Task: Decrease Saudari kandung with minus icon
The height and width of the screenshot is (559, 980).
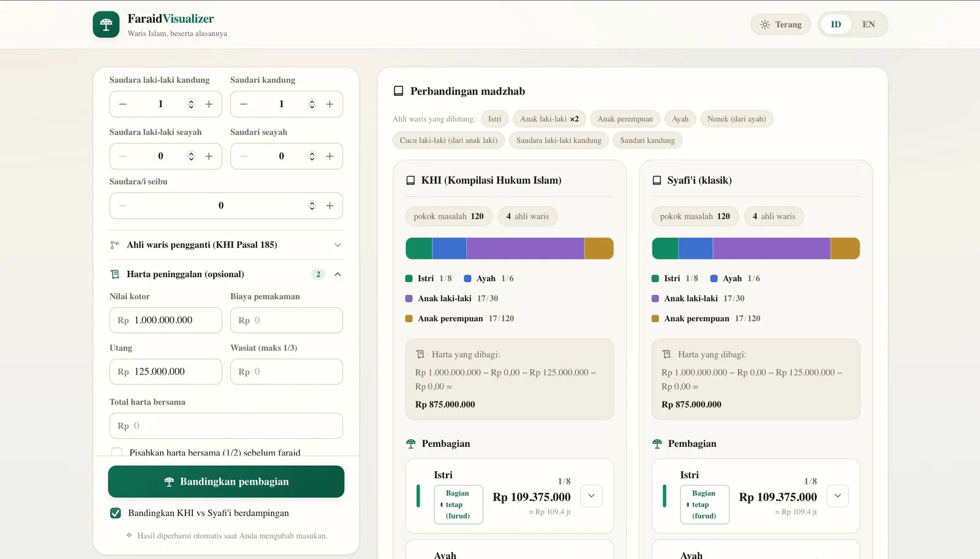Action: (x=244, y=104)
